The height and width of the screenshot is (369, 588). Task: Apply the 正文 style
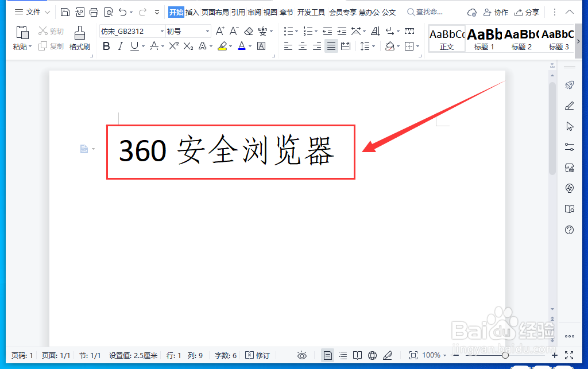click(x=447, y=38)
